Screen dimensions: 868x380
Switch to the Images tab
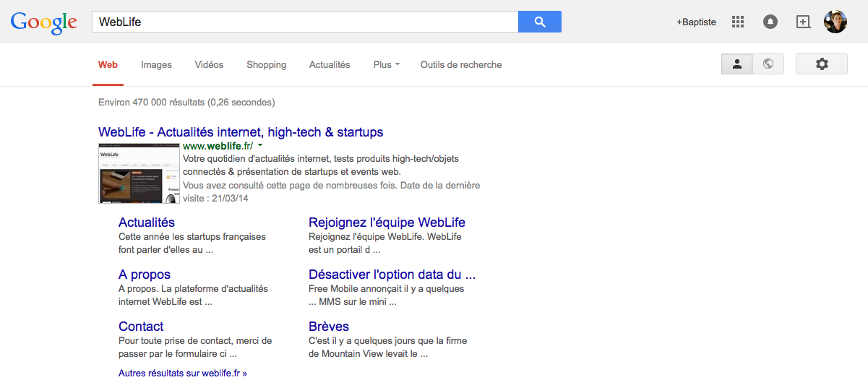pos(156,64)
